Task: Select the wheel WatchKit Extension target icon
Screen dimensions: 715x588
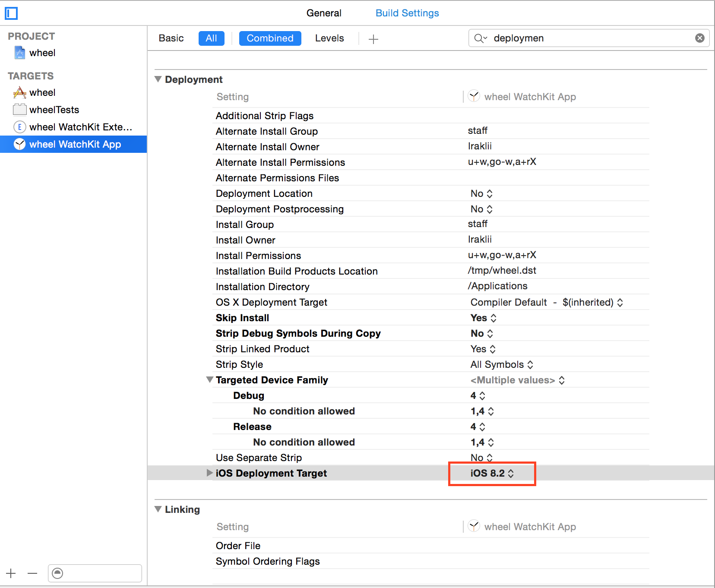Action: tap(20, 127)
